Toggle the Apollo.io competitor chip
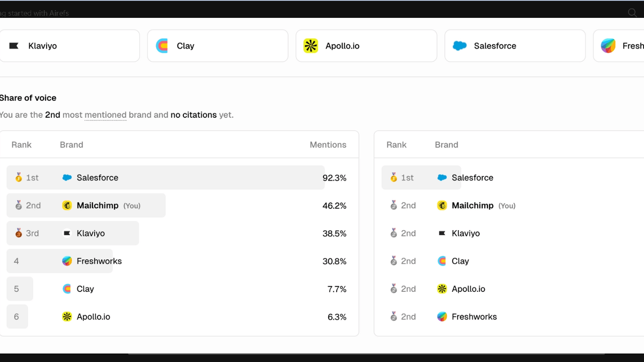Image resolution: width=644 pixels, height=362 pixels. point(366,46)
